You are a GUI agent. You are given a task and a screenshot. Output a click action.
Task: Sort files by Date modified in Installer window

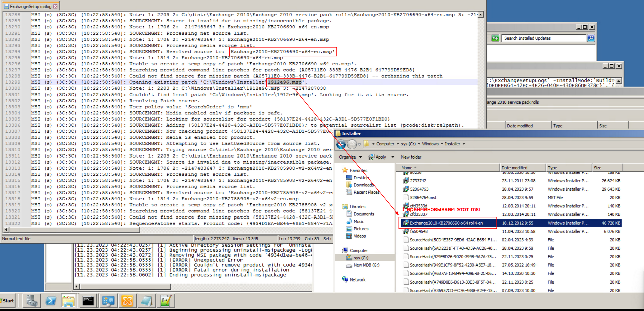click(x=523, y=168)
